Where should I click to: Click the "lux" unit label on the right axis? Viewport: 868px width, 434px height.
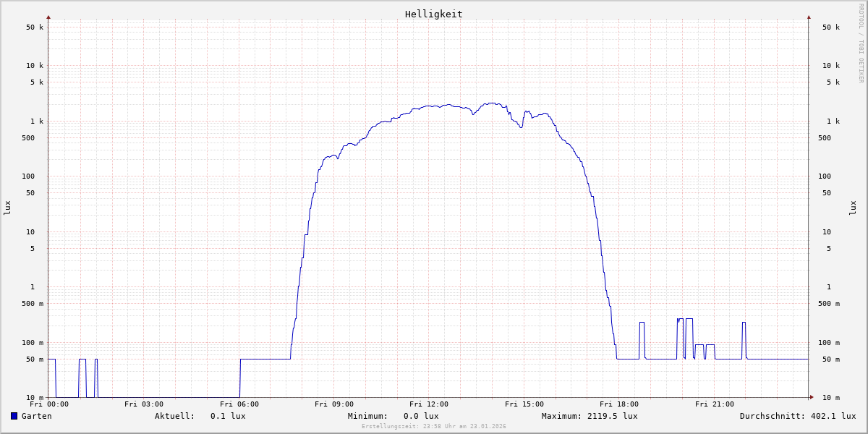(x=853, y=208)
